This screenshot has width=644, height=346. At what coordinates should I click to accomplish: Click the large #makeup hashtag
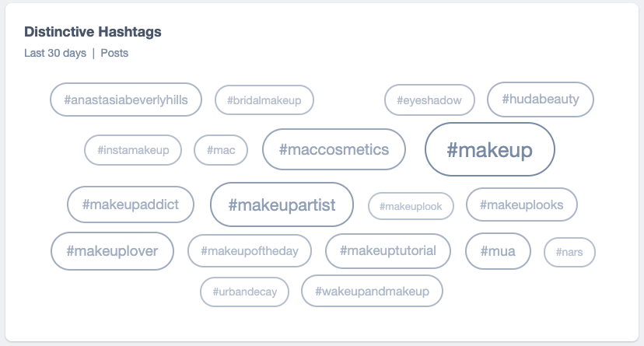click(x=489, y=149)
